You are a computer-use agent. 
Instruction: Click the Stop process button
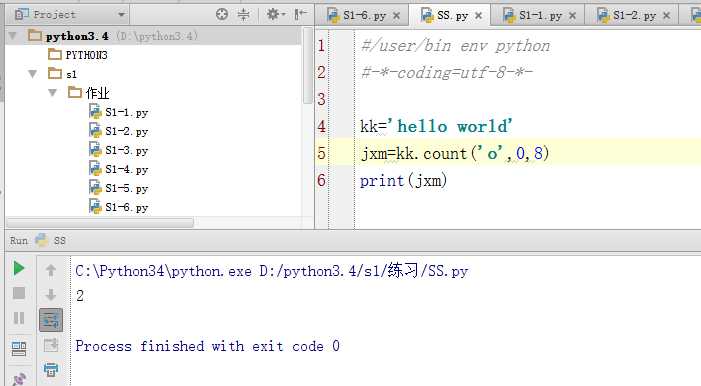pos(19,293)
